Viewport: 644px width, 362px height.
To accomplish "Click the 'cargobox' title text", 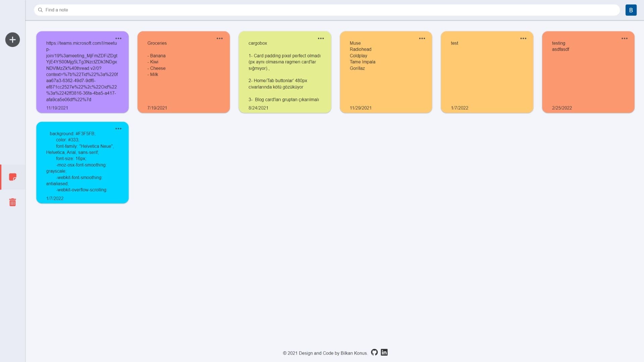I will click(x=258, y=43).
